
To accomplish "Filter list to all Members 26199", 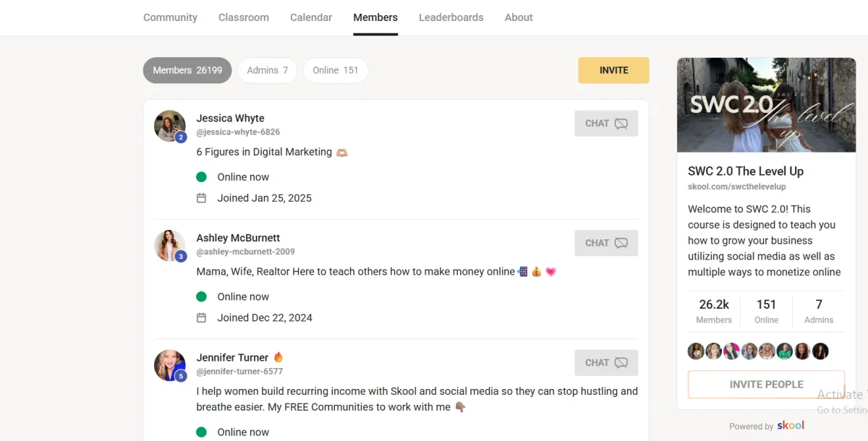I will (x=187, y=70).
